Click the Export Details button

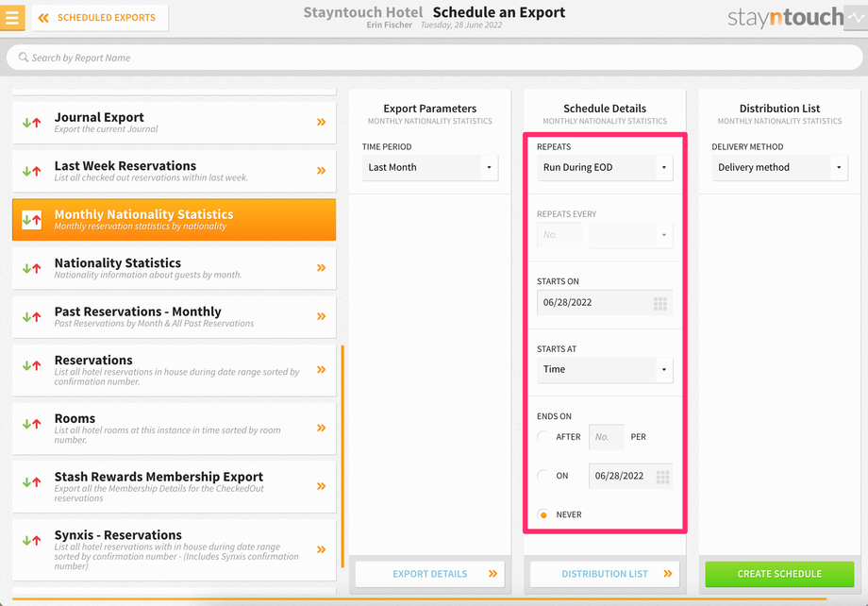(430, 574)
